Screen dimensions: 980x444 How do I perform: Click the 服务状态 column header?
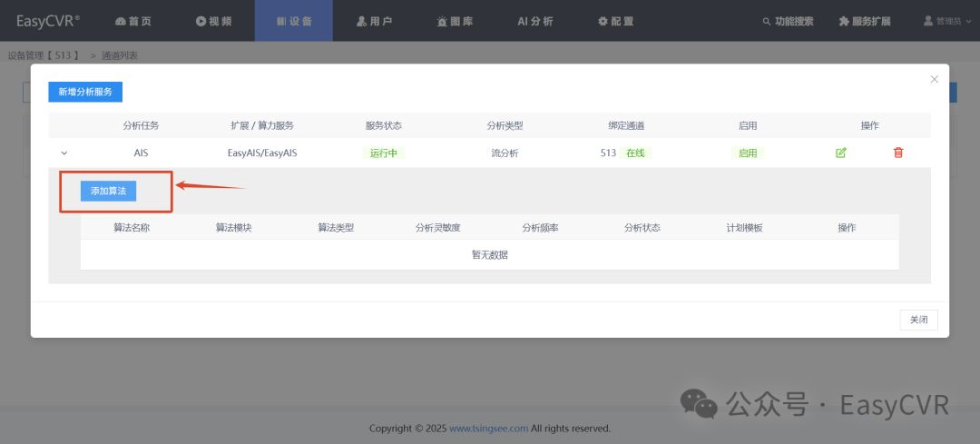coord(384,125)
